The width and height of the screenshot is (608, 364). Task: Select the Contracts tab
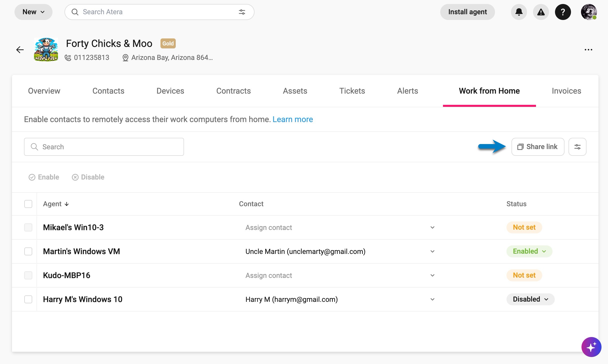[233, 91]
